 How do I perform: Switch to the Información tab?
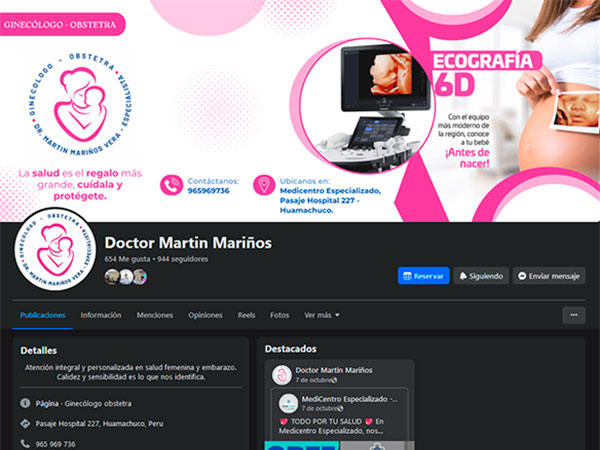point(101,315)
